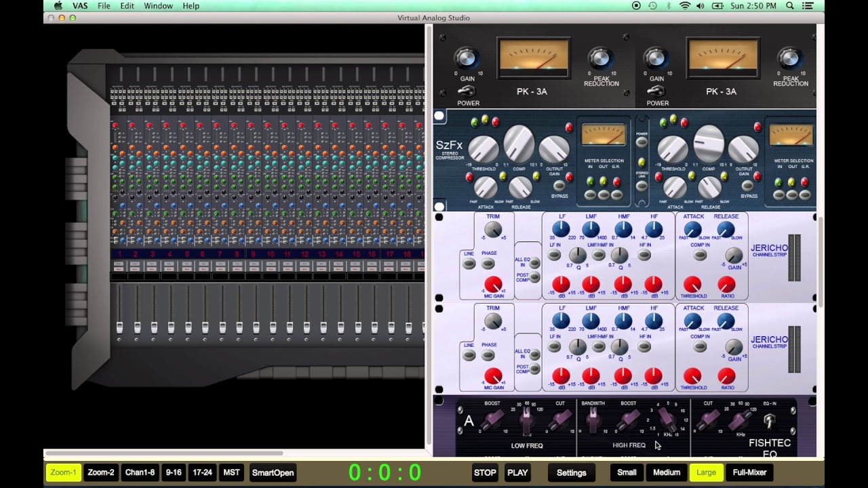The height and width of the screenshot is (488, 868).
Task: Click the rack's vertical scrollbar
Action: [x=820, y=261]
